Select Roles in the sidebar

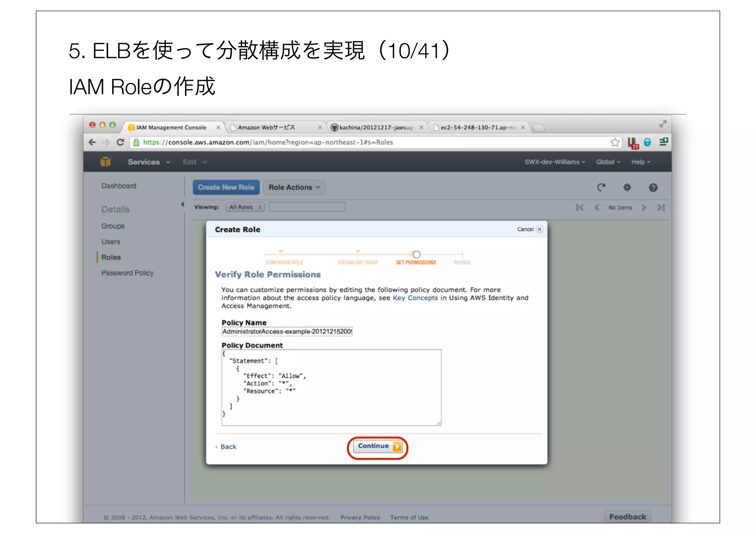pyautogui.click(x=111, y=257)
